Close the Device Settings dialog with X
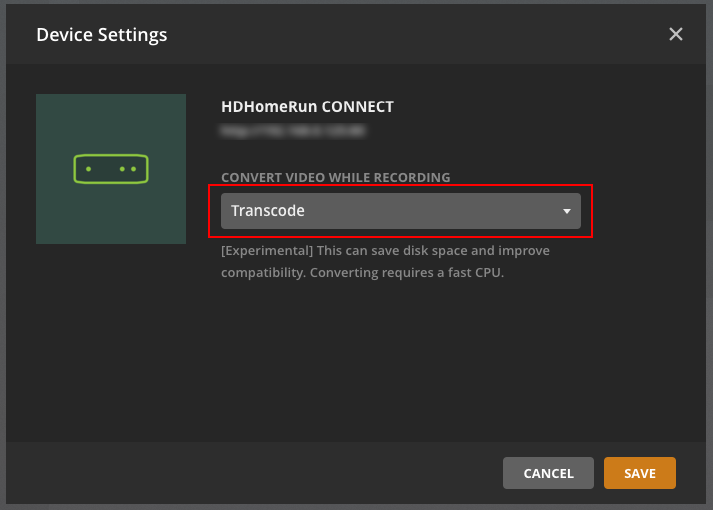The width and height of the screenshot is (713, 510). (x=676, y=35)
